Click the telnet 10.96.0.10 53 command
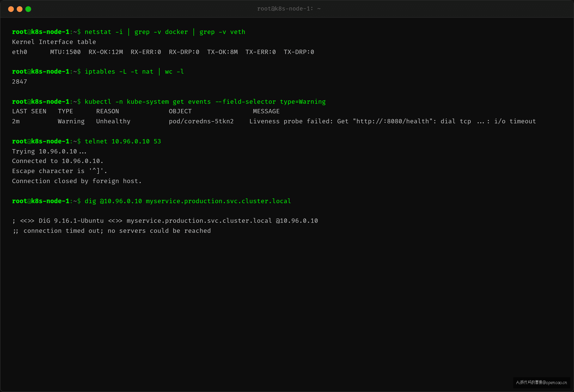 [123, 141]
